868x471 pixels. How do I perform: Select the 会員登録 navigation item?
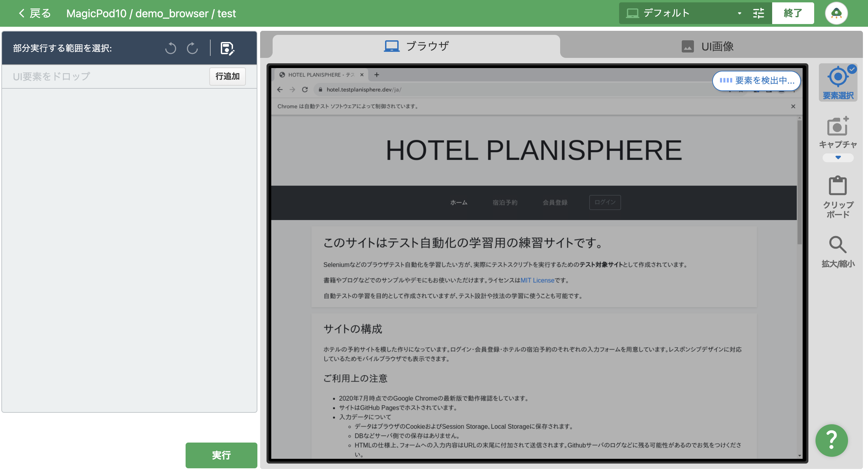coord(555,202)
